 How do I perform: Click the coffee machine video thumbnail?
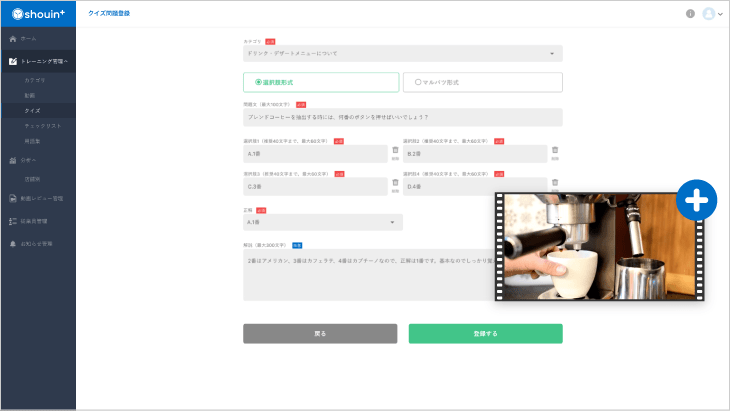click(599, 247)
